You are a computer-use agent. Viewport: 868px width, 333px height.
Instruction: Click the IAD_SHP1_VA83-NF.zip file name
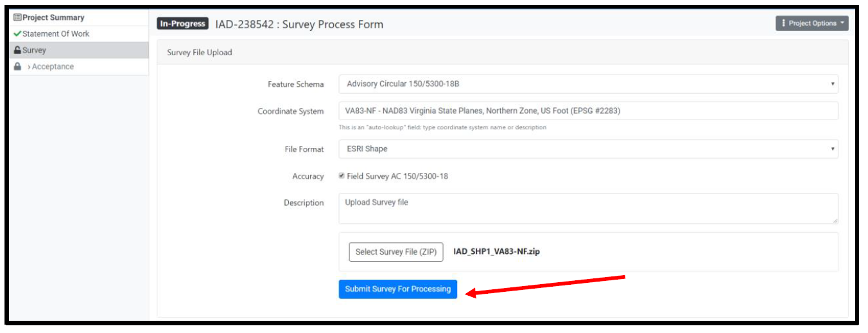[x=496, y=252]
